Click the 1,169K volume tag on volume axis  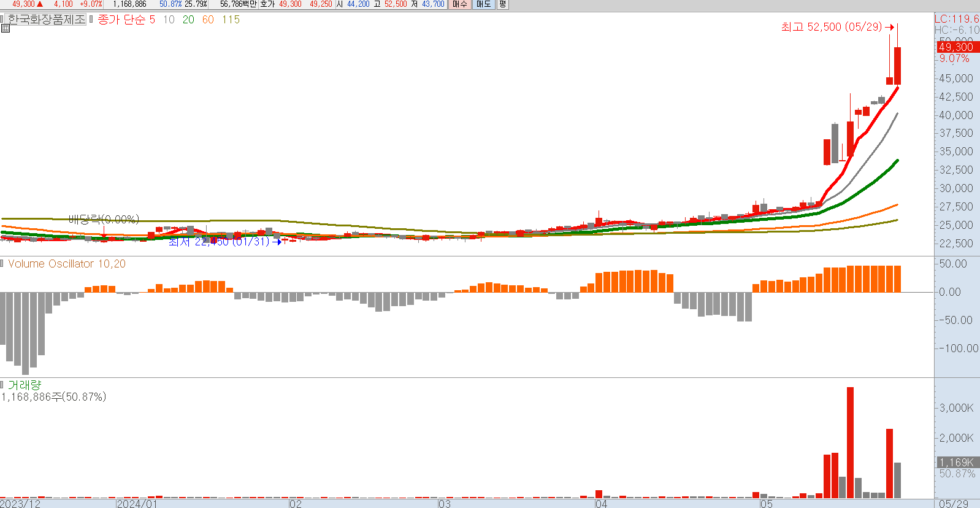[x=957, y=463]
